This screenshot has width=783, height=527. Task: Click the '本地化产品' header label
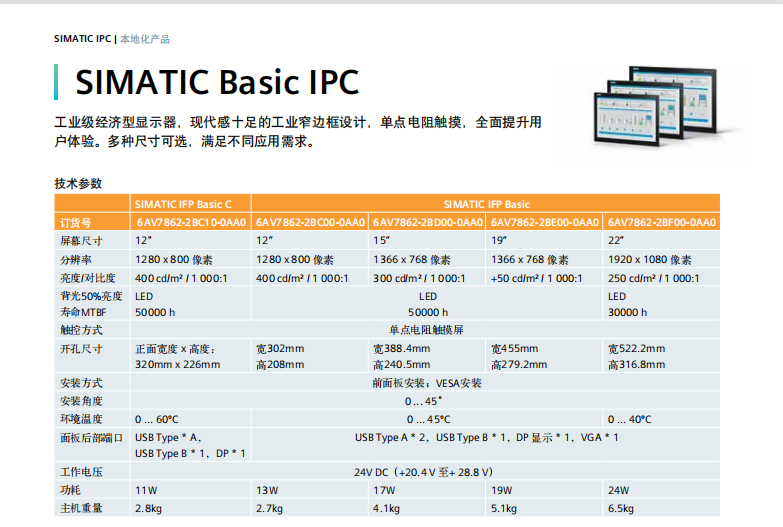(x=145, y=39)
